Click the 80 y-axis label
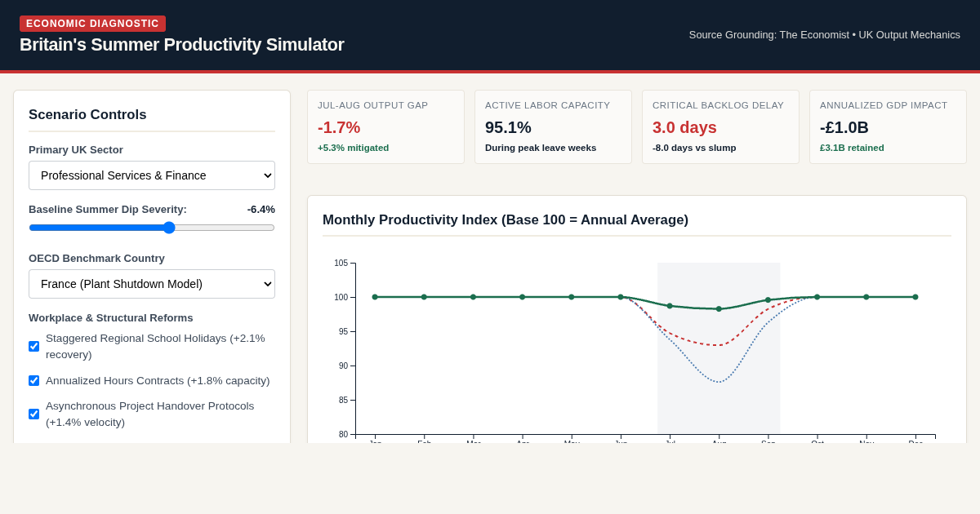This screenshot has height=514, width=980. [x=343, y=435]
